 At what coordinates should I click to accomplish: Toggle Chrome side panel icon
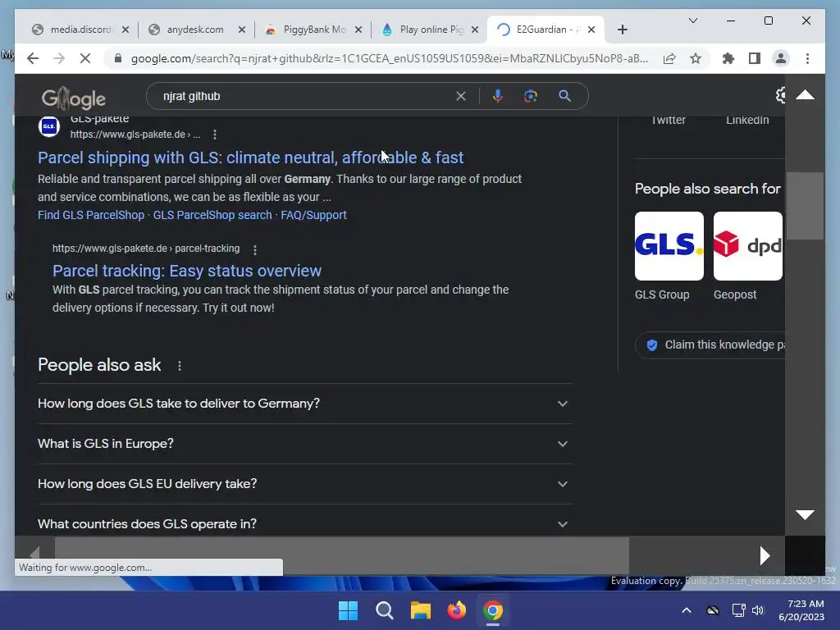[x=755, y=58]
